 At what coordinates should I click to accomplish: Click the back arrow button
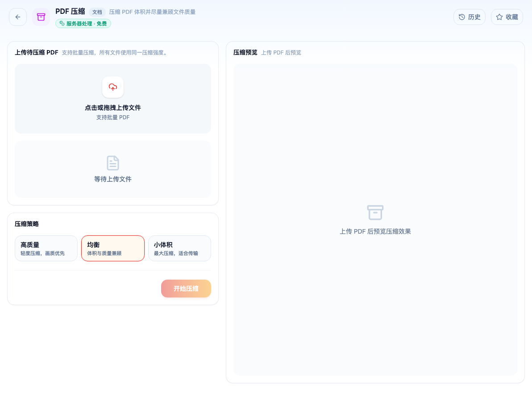(x=18, y=17)
